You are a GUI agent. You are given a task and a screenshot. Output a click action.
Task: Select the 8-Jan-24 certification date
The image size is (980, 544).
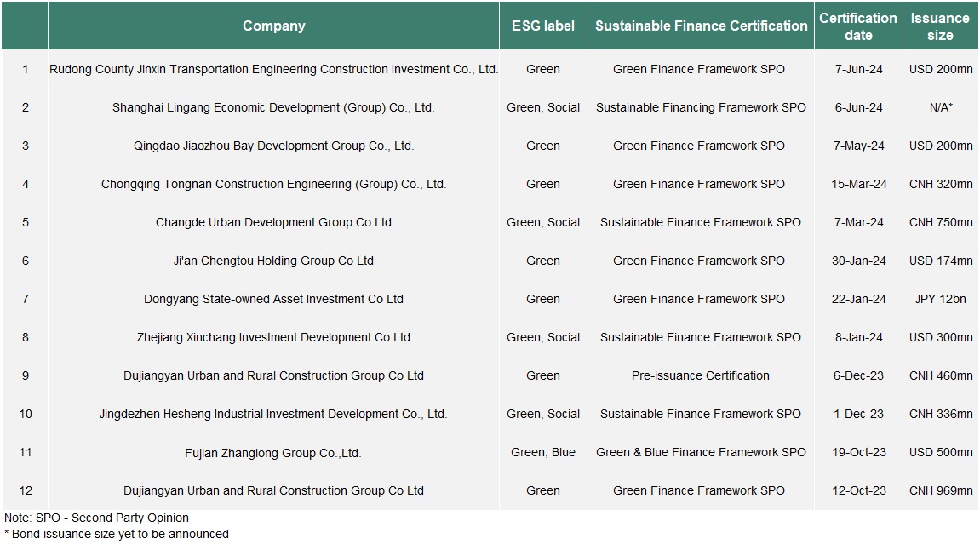coord(859,337)
